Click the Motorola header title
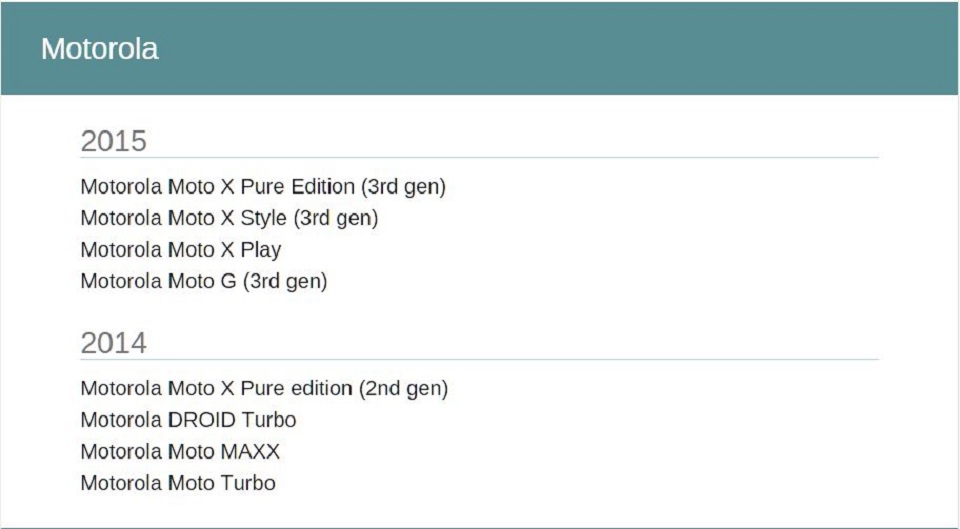The height and width of the screenshot is (529, 960). point(100,48)
